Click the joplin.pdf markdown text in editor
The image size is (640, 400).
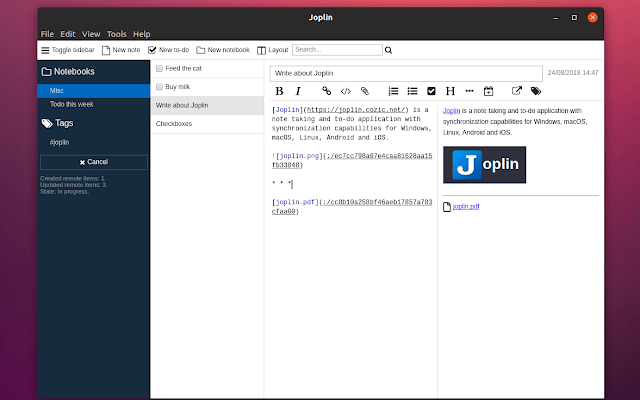[296, 202]
